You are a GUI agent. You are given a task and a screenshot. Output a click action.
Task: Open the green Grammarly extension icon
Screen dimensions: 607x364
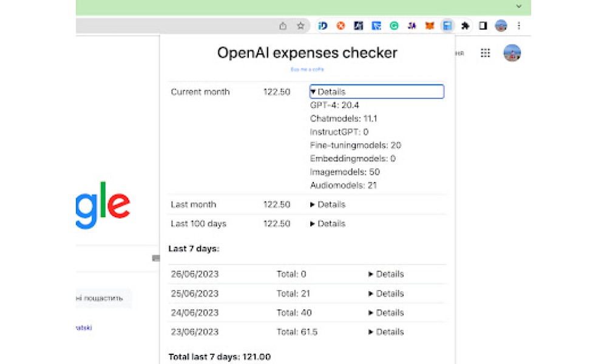tap(394, 26)
